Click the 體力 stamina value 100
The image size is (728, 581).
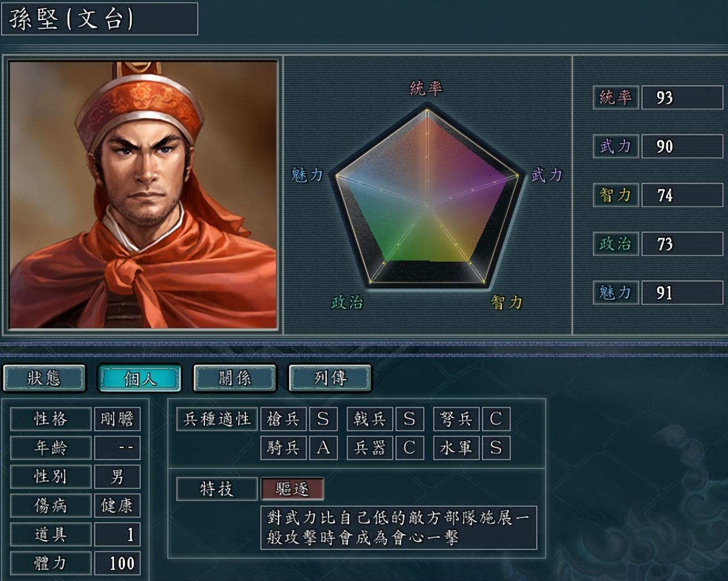point(117,563)
